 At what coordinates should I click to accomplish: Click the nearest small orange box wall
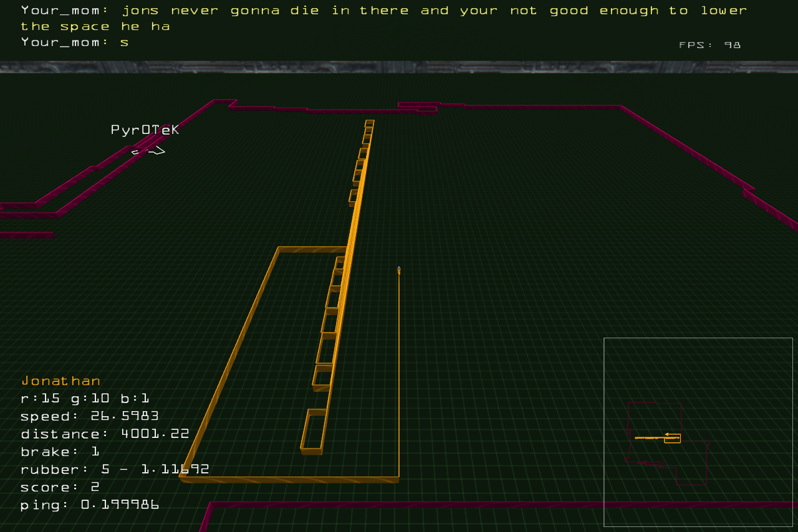(x=313, y=431)
